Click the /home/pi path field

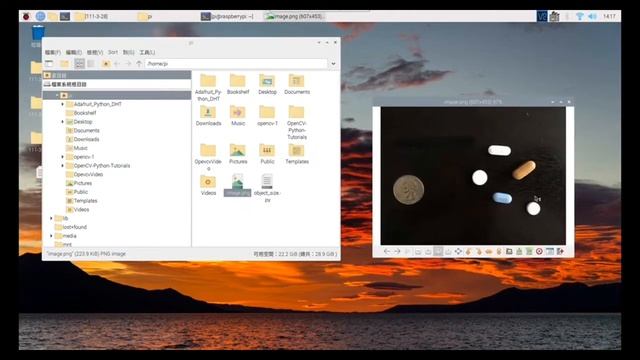[x=236, y=64]
